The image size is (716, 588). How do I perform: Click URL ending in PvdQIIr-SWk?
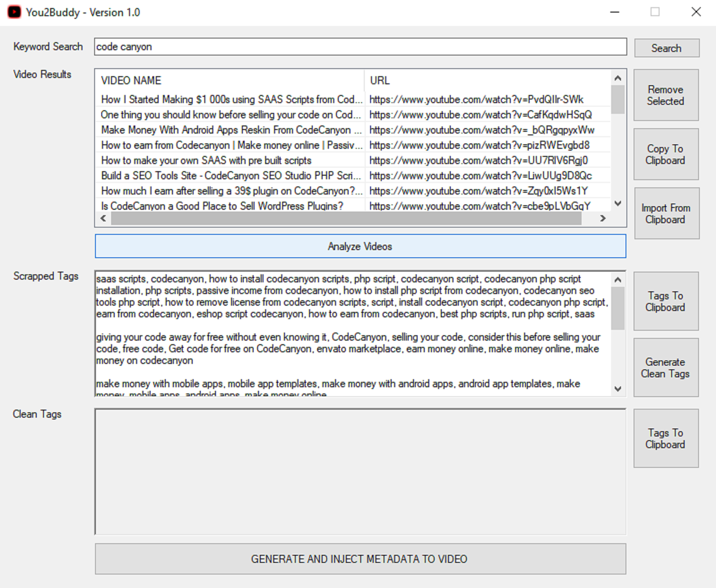click(x=476, y=99)
